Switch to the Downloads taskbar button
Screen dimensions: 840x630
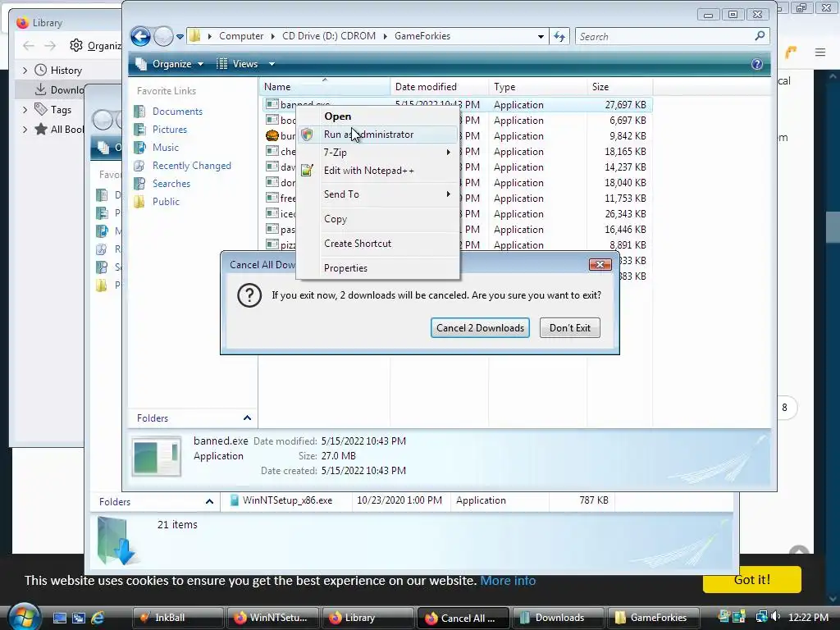[559, 618]
